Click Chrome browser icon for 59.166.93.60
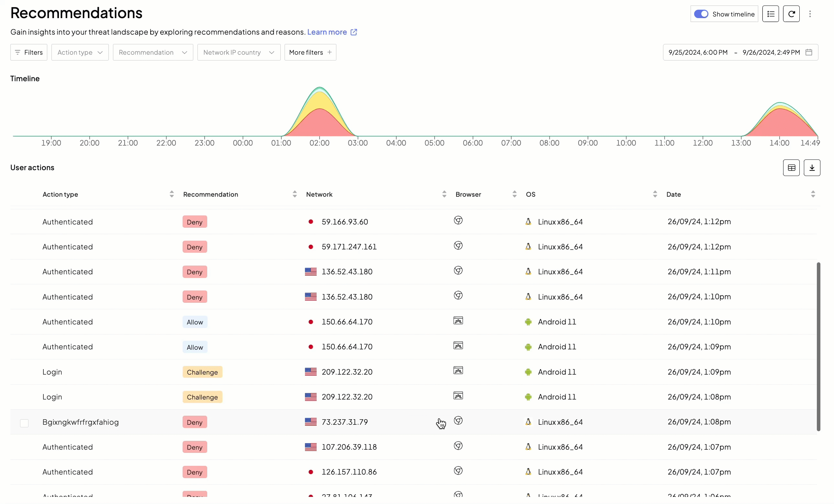Viewport: 834px width, 504px height. click(x=458, y=221)
